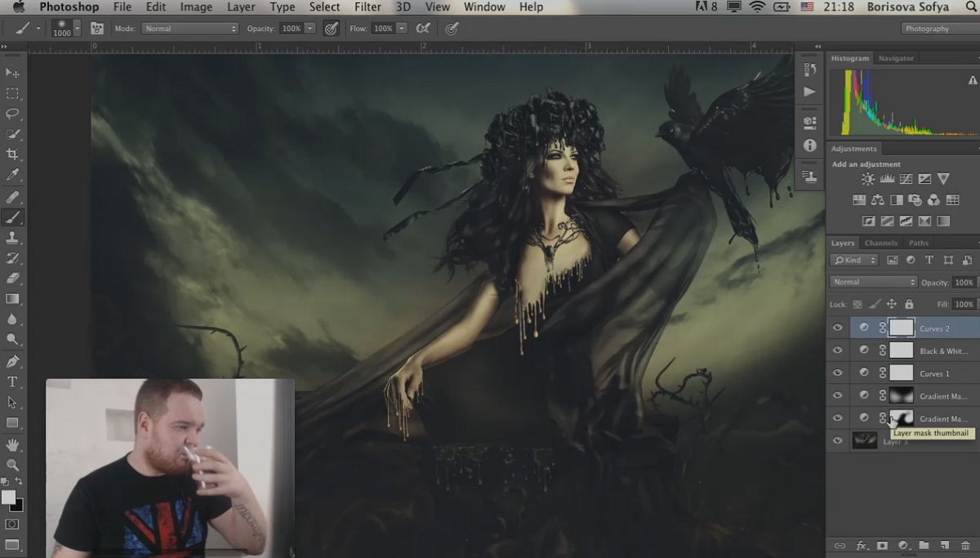This screenshot has height=558, width=980.
Task: Open the layer blend mode dropdown
Action: (874, 282)
